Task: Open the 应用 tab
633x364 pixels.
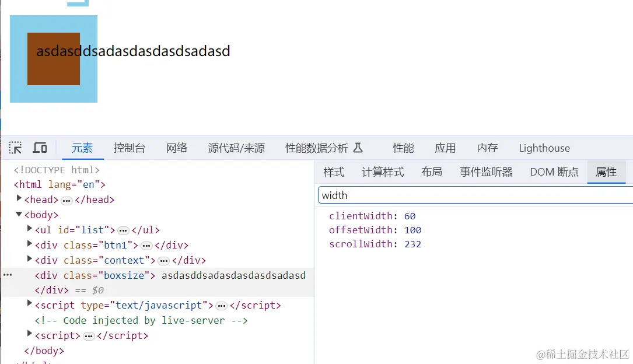Action: click(x=445, y=148)
